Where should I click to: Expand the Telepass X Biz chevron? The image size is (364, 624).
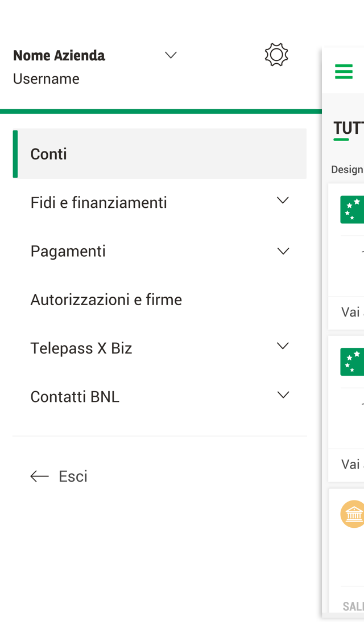pos(283,346)
